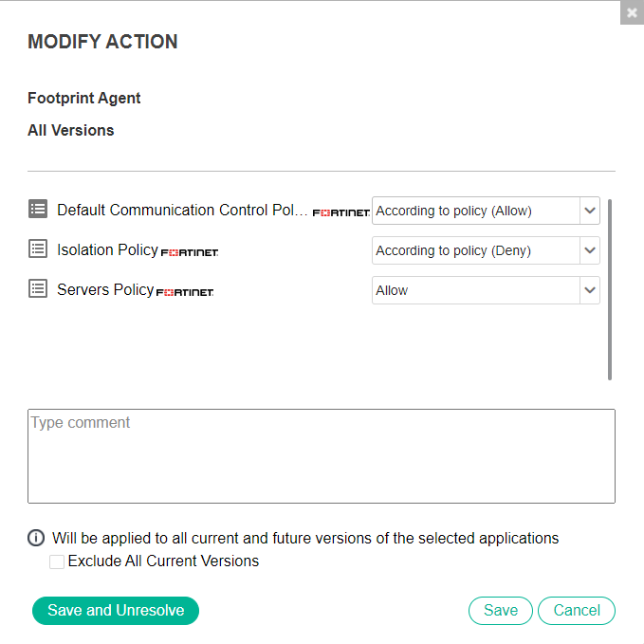Expand the Servers Policy Allow dropdown
Viewport: 644px width, 644px height.
click(486, 290)
